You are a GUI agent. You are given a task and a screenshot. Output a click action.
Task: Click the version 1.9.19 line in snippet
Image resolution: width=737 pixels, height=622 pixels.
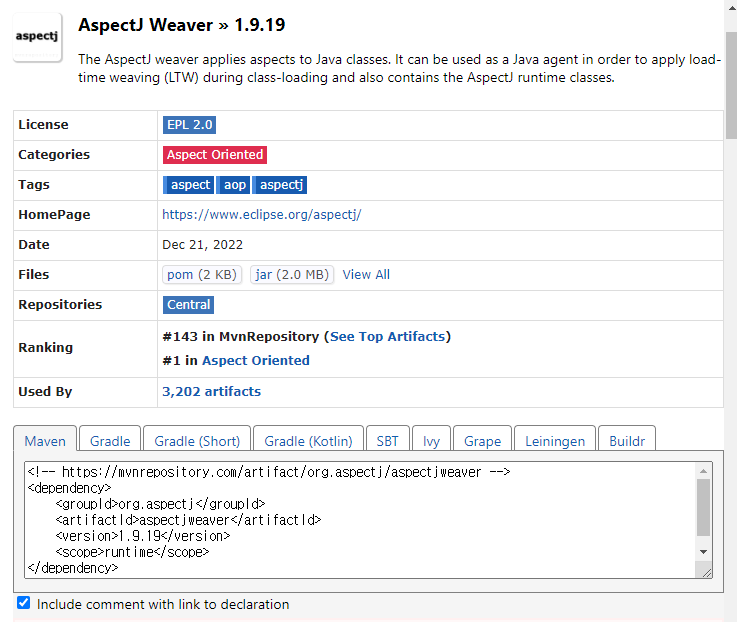tap(143, 536)
